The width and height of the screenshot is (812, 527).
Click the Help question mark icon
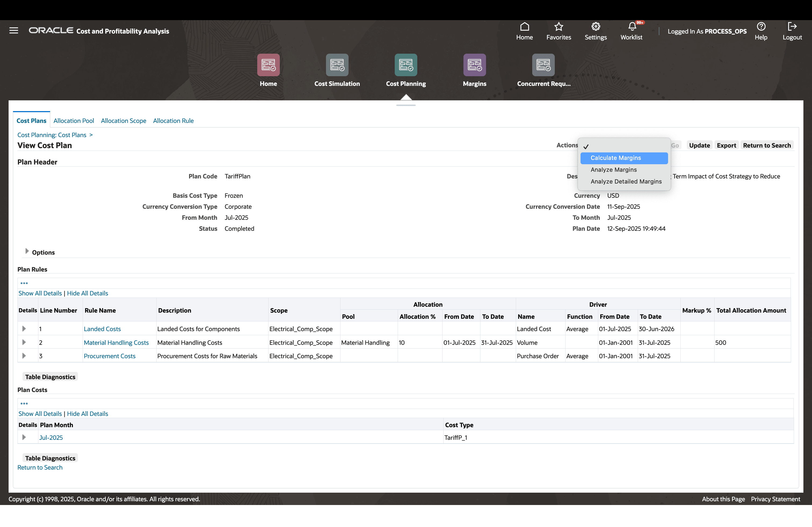761,27
